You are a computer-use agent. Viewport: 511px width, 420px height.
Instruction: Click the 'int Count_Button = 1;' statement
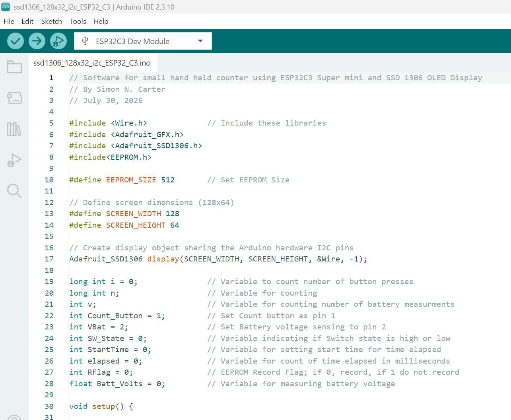click(x=117, y=316)
